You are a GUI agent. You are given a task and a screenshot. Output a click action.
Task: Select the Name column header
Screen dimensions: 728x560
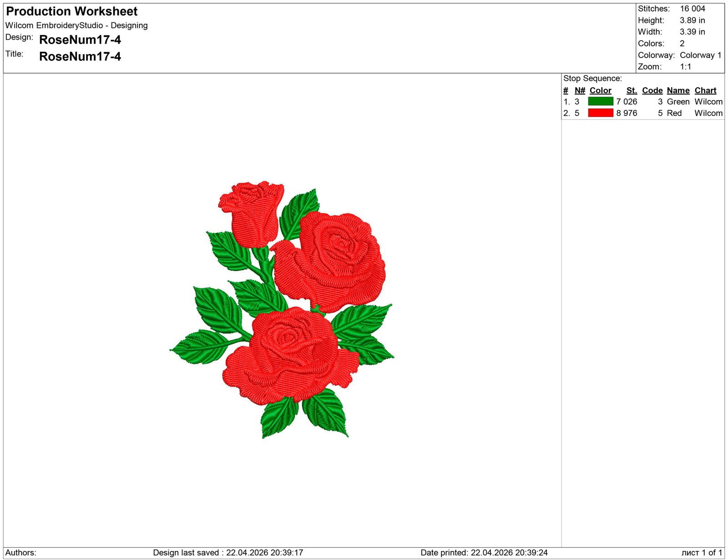pos(678,91)
